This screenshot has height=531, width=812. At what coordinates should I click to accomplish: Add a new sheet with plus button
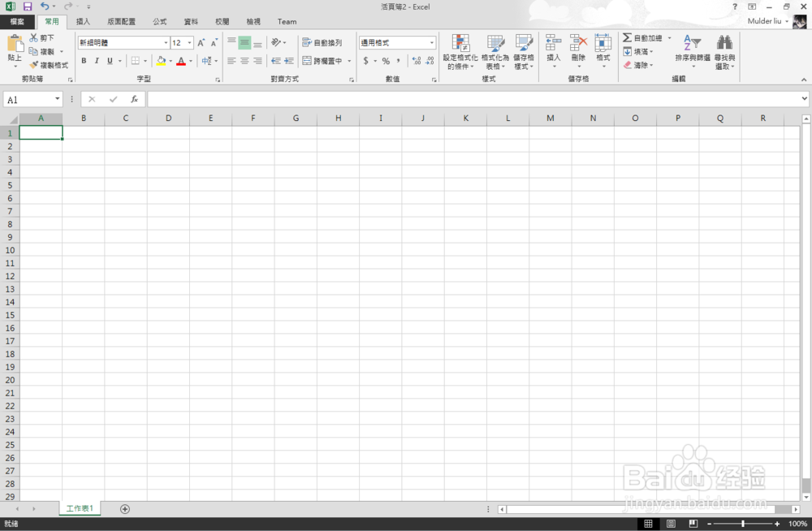pos(125,509)
